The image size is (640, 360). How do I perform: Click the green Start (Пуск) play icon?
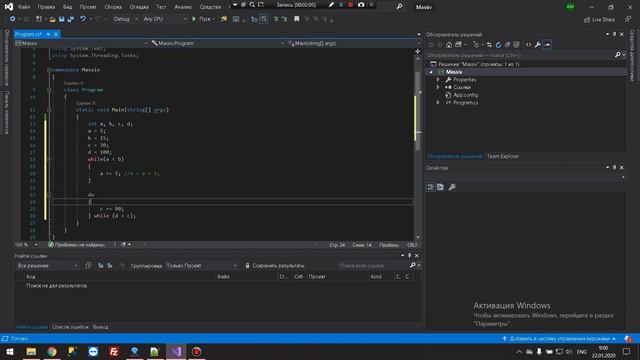[194, 19]
